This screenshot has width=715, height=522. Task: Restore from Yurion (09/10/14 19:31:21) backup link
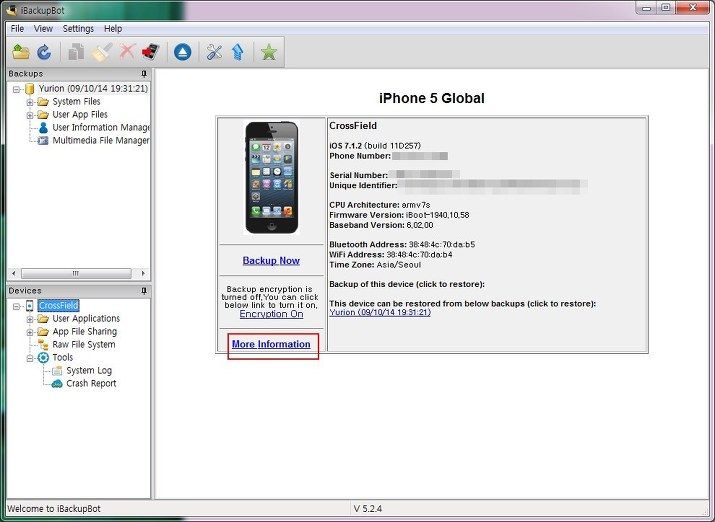tap(380, 312)
